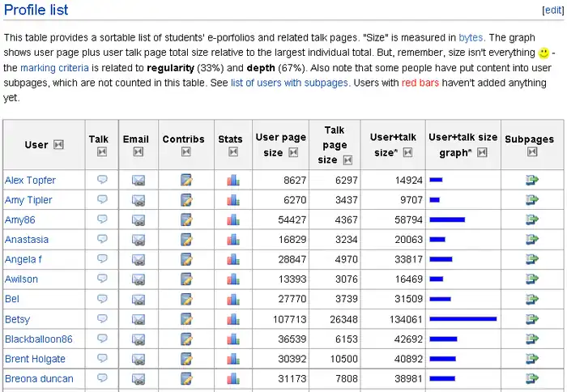Image resolution: width=567 pixels, height=392 pixels.
Task: Open the email icon for Brent Holgate
Action: [139, 359]
